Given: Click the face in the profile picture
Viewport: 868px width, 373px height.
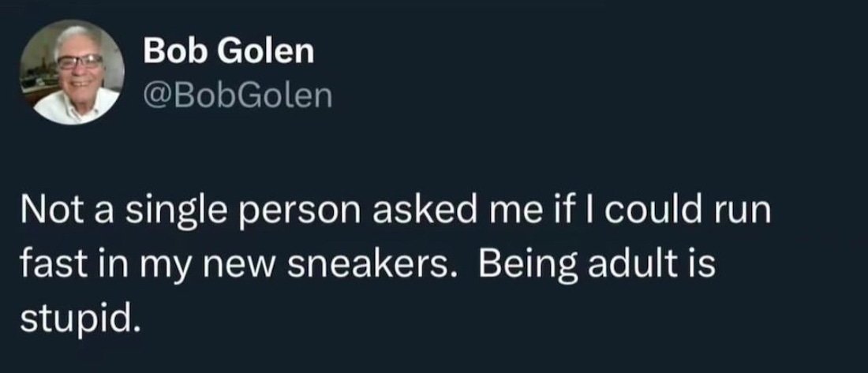Looking at the screenshot, I should click(79, 66).
